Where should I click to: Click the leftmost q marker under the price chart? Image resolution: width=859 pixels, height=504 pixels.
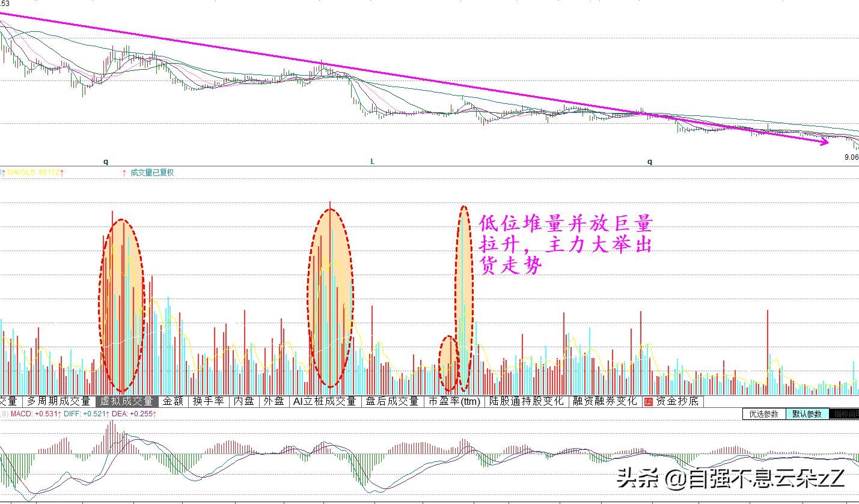[x=106, y=162]
